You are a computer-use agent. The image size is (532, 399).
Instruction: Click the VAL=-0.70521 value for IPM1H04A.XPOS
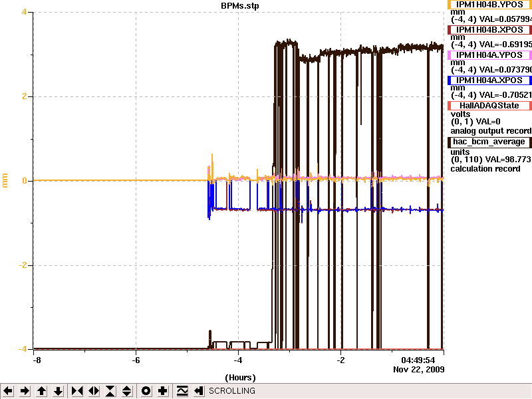click(x=504, y=95)
